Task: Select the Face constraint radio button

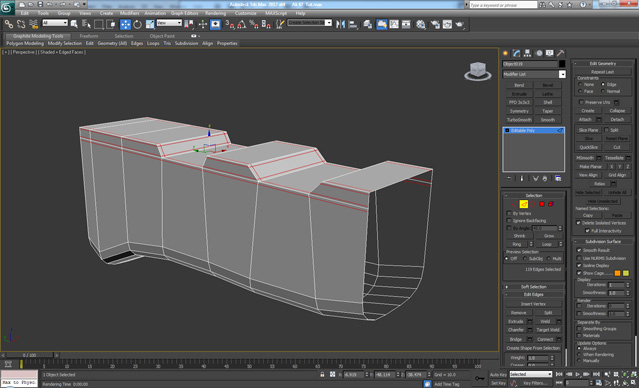Action: click(x=580, y=91)
